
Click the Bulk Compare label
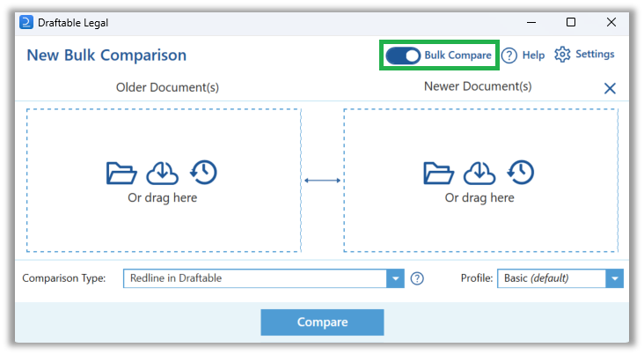pyautogui.click(x=457, y=55)
